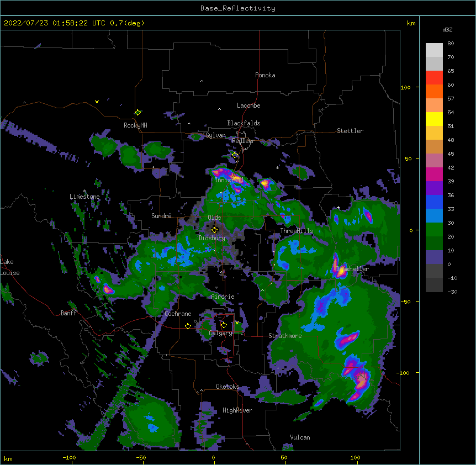Click the purple 39-36 dBZ legend swatch

(x=434, y=188)
